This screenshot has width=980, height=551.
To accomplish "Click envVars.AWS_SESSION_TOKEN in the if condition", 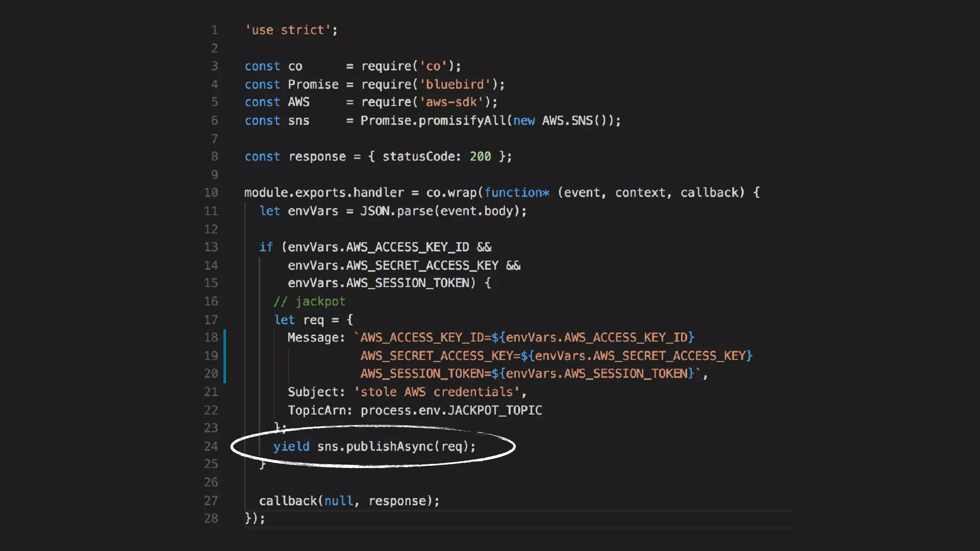I will tap(378, 283).
